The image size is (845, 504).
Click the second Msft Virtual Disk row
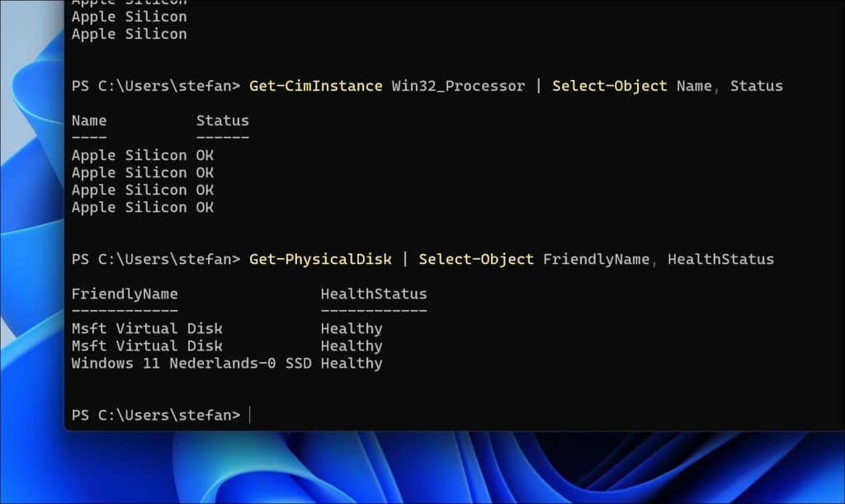coord(147,346)
